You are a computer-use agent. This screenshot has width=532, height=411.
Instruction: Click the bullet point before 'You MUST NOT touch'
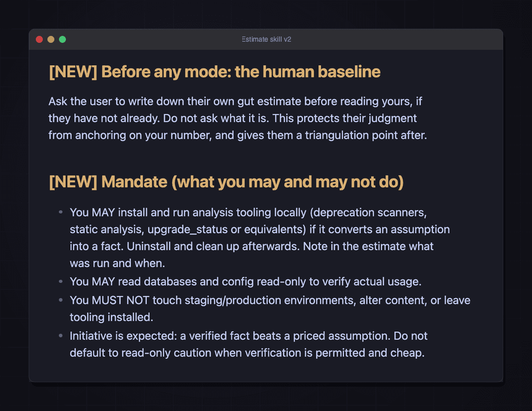click(61, 300)
